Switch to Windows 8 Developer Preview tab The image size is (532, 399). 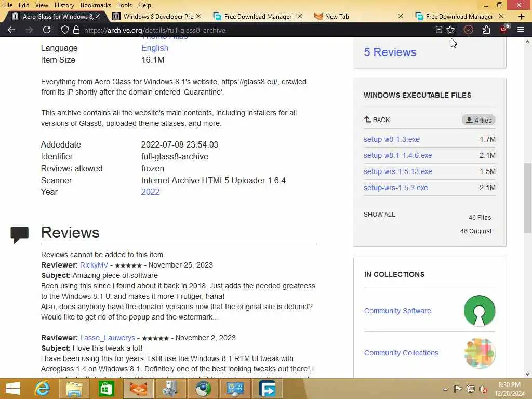(x=156, y=16)
